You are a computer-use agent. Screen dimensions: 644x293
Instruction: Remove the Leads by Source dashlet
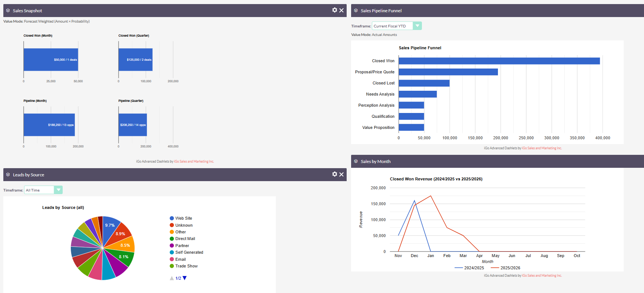[341, 174]
